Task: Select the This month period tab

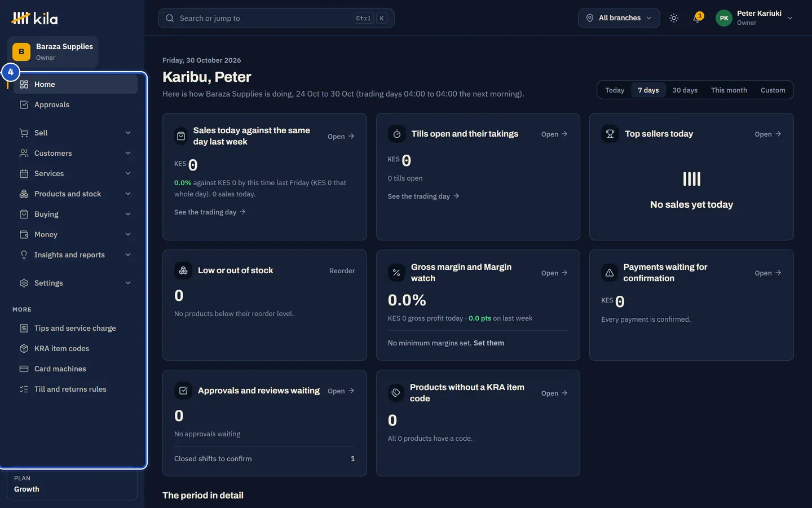Action: pos(729,90)
